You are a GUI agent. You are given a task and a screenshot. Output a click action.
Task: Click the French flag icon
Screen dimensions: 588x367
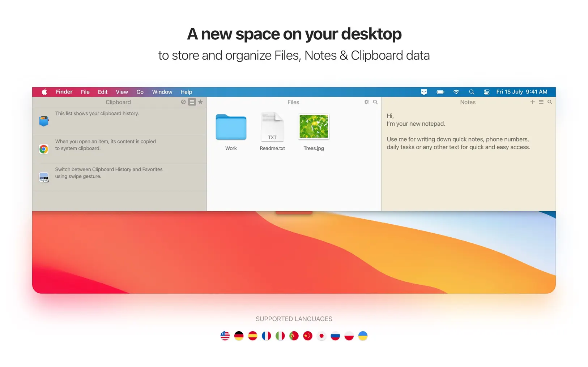266,336
